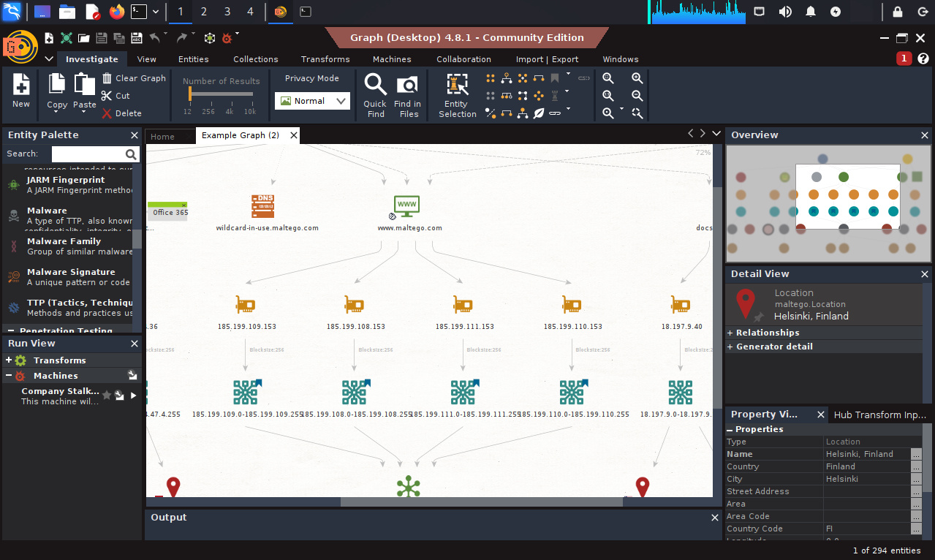The image size is (935, 560).
Task: Click Clear Graph button
Action: pyautogui.click(x=134, y=78)
